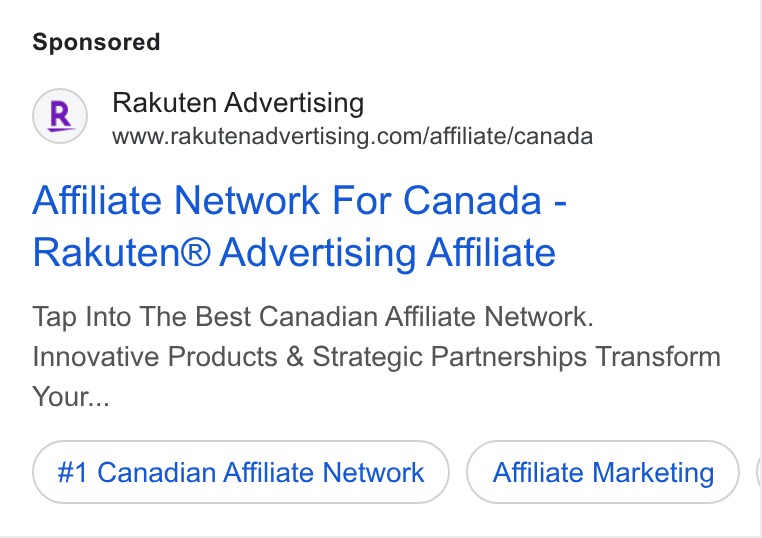Viewport: 762px width, 538px height.
Task: Click the rakutenadvertising.com/affiliate/canada URL
Action: click(352, 136)
